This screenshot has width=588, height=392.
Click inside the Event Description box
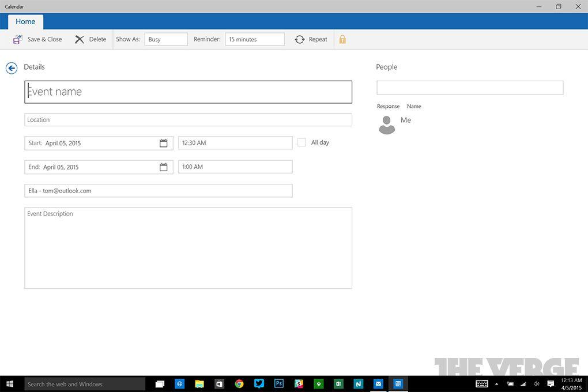188,248
